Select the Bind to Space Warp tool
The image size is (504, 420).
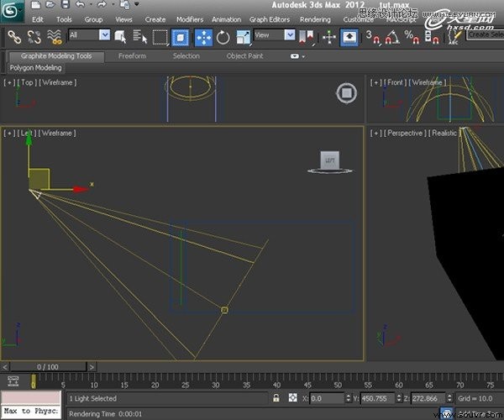[55, 36]
